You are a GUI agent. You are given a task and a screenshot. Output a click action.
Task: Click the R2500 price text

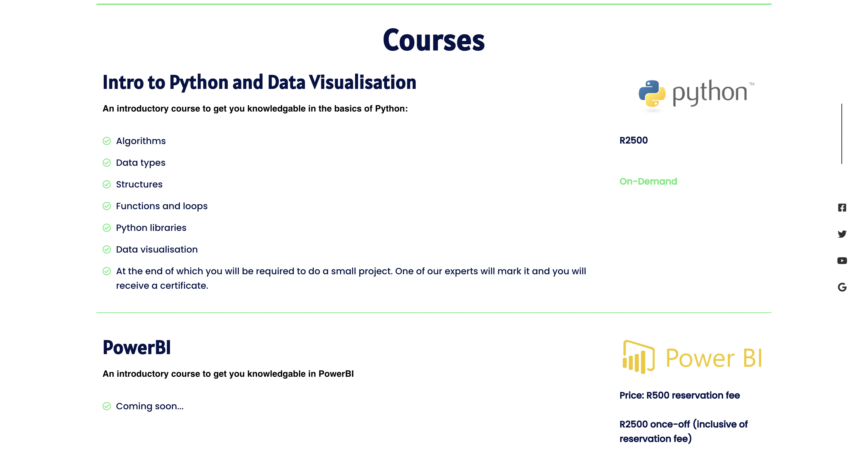[x=634, y=140]
